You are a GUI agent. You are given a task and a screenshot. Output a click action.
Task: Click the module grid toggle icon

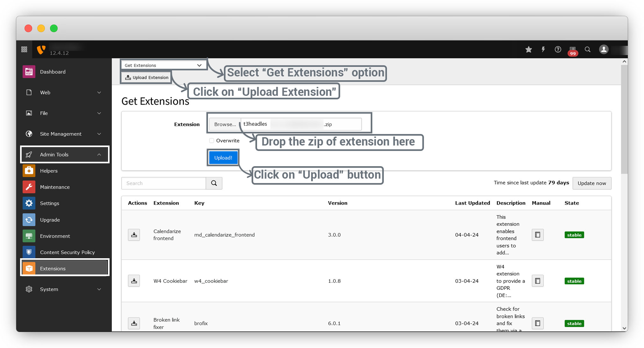[24, 50]
